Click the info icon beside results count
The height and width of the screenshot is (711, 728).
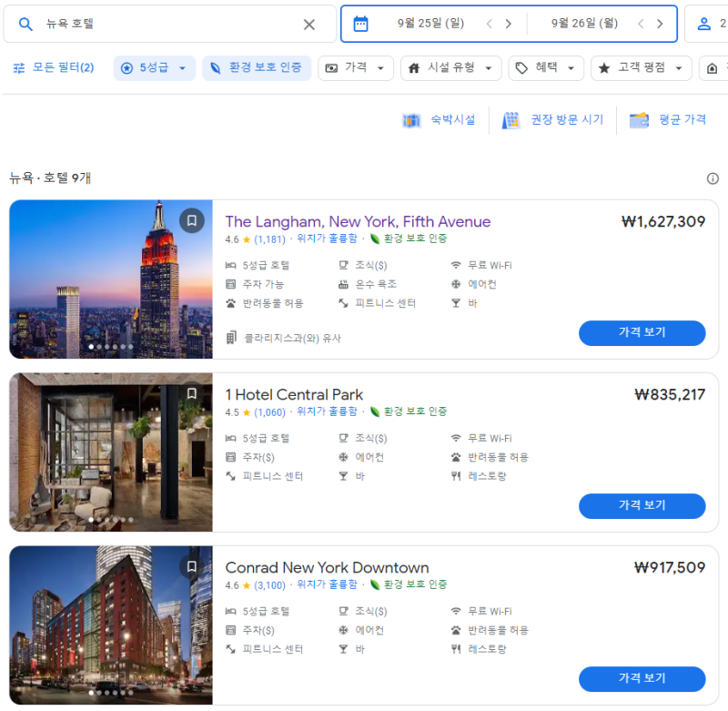[713, 178]
